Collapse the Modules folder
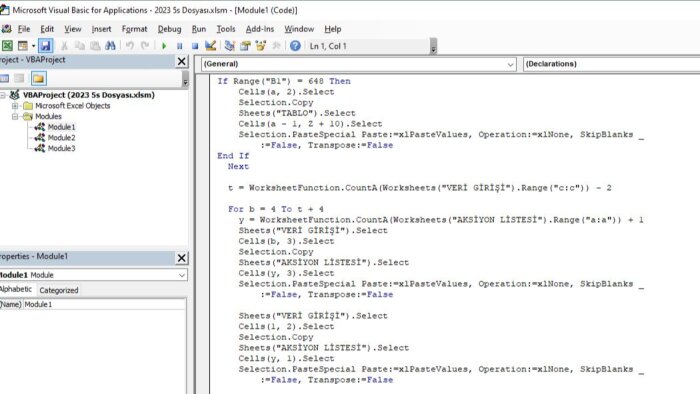 pyautogui.click(x=15, y=116)
